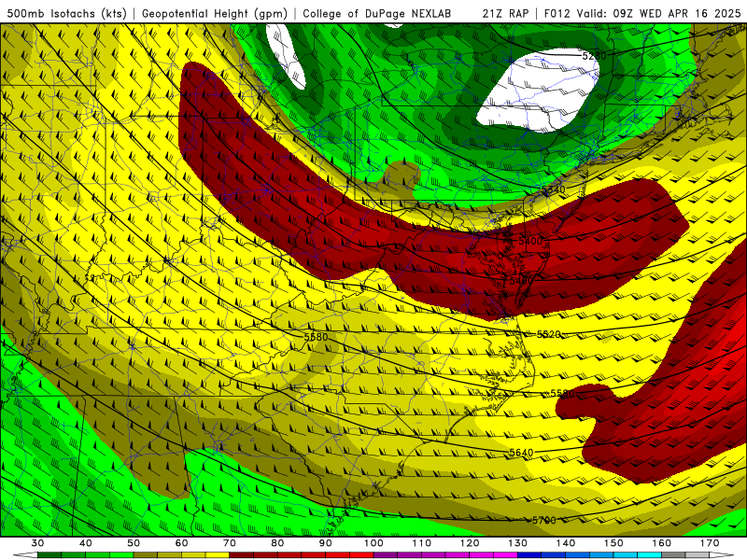Screen dimensions: 747x560
Task: Select the cyan 155-160 kt legend swatch
Action: [x=650, y=555]
